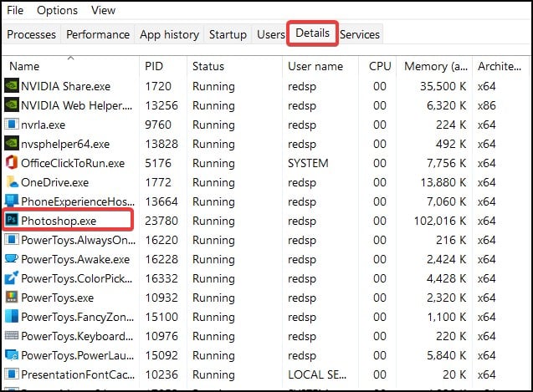The height and width of the screenshot is (392, 533).
Task: Open the Startup tab
Action: 228,34
